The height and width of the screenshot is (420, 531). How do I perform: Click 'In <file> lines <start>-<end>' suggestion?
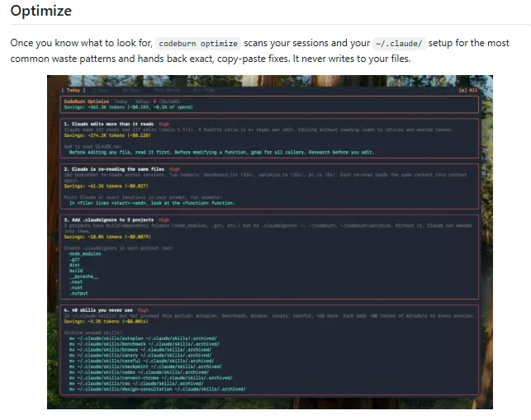click(x=152, y=203)
